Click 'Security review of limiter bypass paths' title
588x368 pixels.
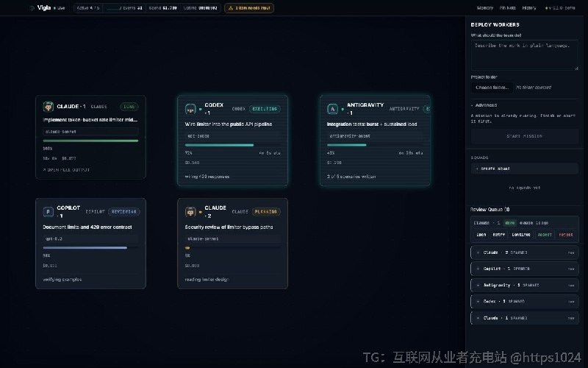point(229,227)
